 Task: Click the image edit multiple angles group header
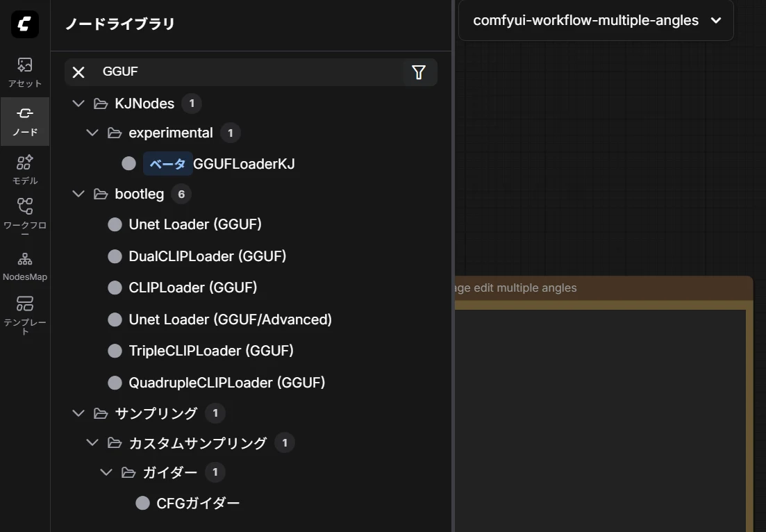pyautogui.click(x=603, y=288)
